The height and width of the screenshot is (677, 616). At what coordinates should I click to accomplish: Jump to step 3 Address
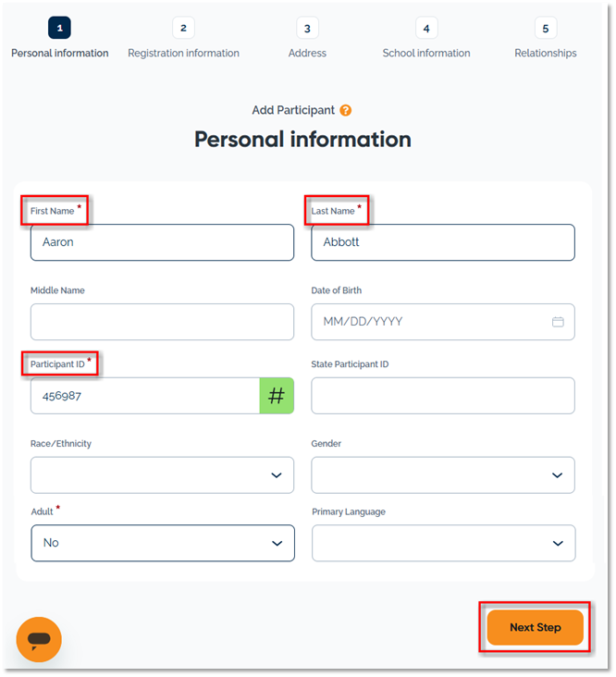coord(307,29)
